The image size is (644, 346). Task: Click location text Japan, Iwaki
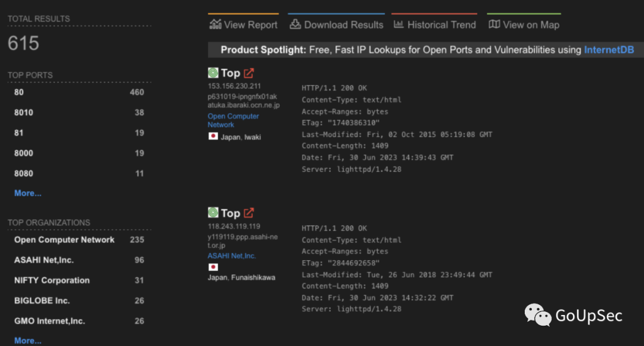[241, 137]
